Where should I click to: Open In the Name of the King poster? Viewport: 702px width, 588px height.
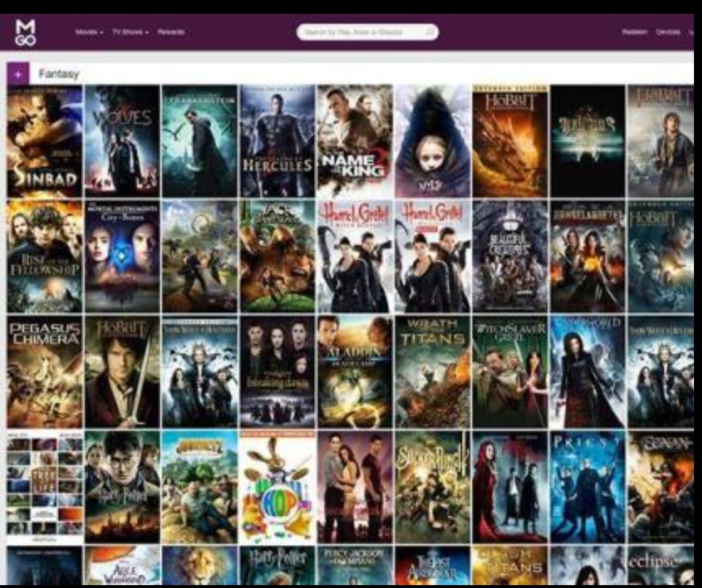355,142
